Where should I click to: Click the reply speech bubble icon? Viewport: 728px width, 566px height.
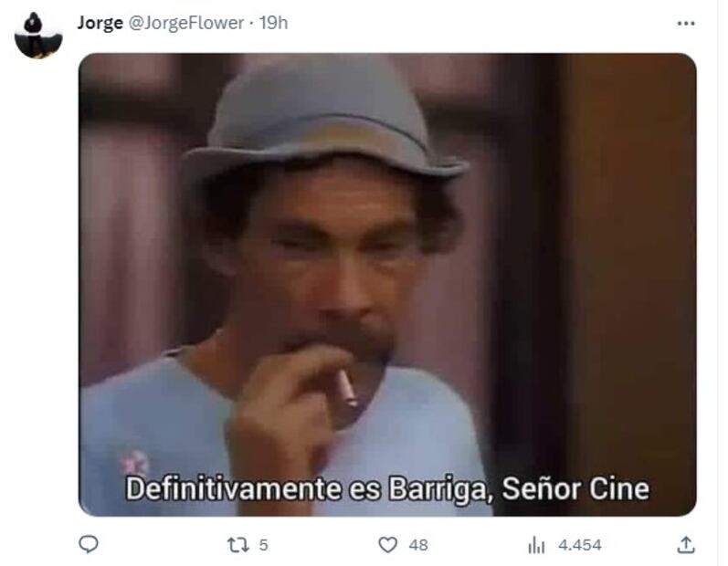coord(89,544)
